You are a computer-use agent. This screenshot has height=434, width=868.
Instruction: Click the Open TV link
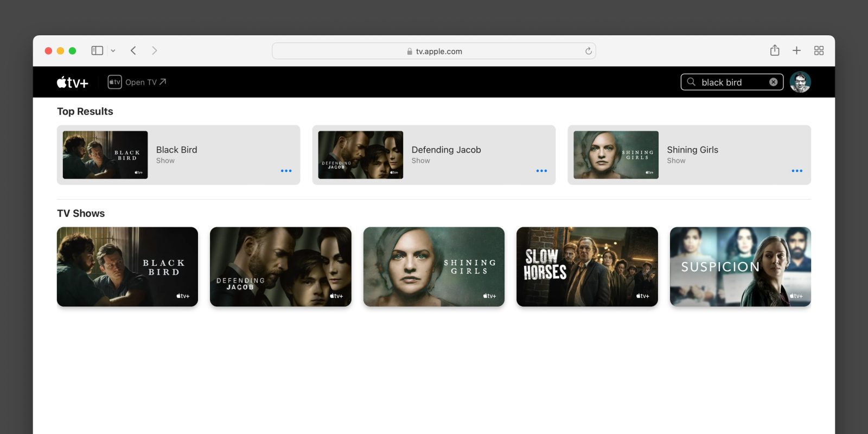point(137,82)
